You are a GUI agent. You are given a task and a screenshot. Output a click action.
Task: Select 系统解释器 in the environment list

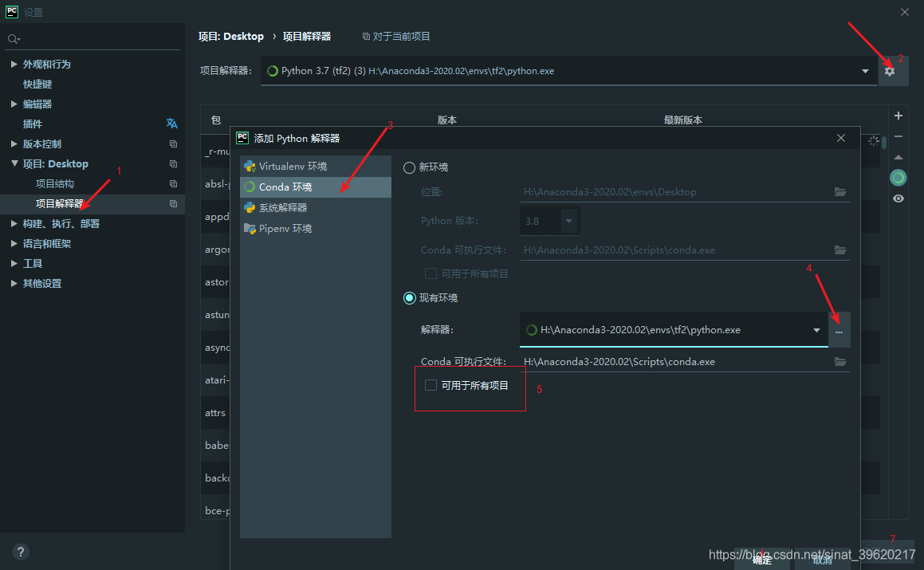[315, 207]
